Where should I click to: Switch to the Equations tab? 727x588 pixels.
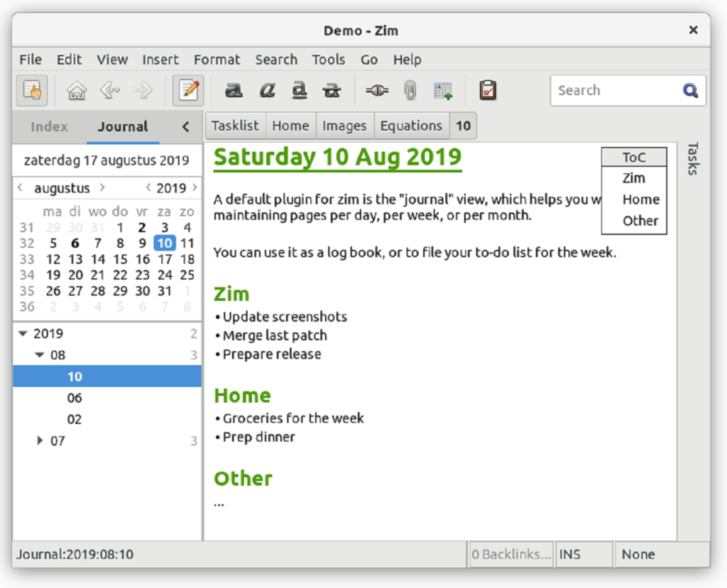click(x=412, y=126)
